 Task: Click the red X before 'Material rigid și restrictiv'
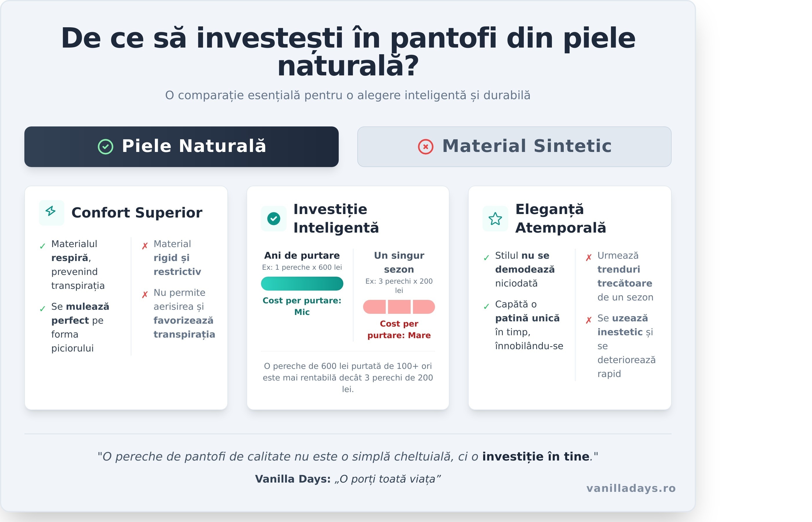(x=145, y=246)
